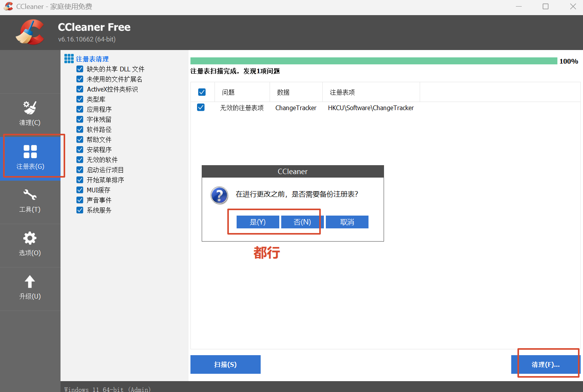Toggle the 类型库 checkbox

point(80,99)
